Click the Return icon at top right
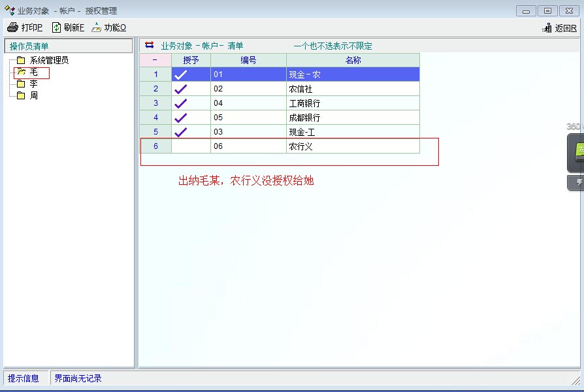Image resolution: width=584 pixels, height=392 pixels. pyautogui.click(x=547, y=28)
